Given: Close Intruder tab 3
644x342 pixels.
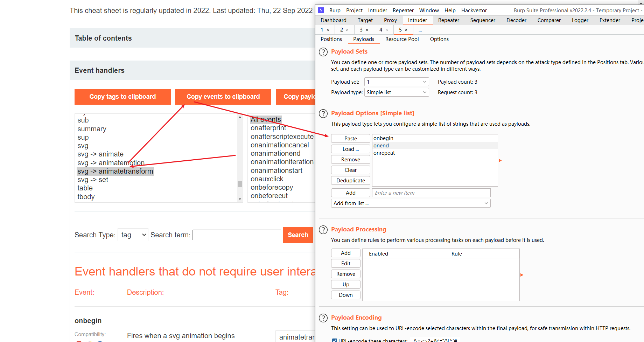Looking at the screenshot, I should click(367, 30).
